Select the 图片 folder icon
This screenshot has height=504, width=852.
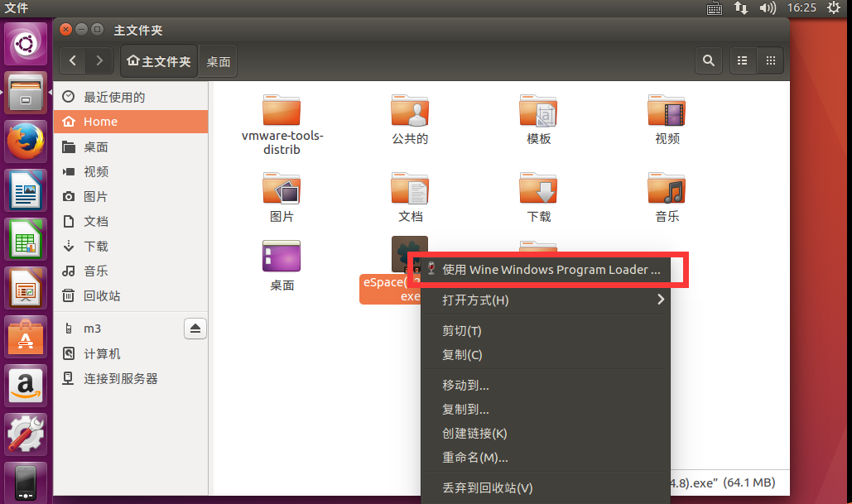pos(282,197)
